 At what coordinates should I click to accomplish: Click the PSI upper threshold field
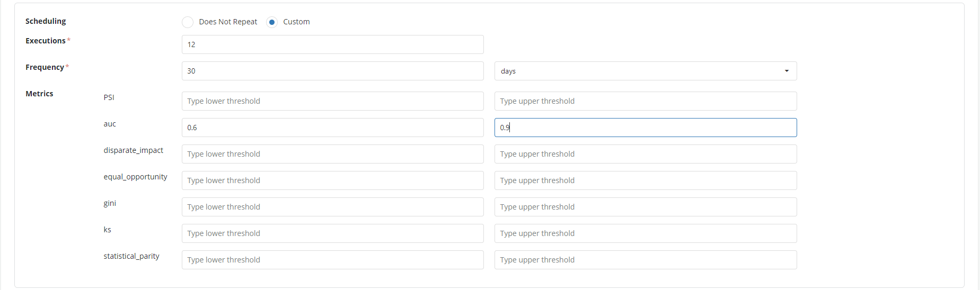coord(645,101)
